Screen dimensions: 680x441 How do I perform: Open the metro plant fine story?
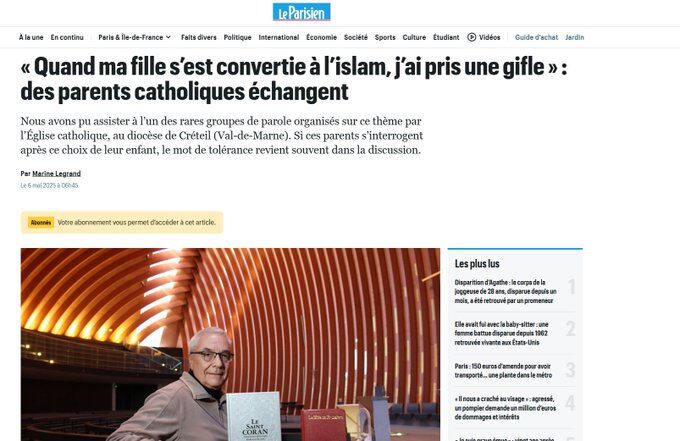[503, 370]
